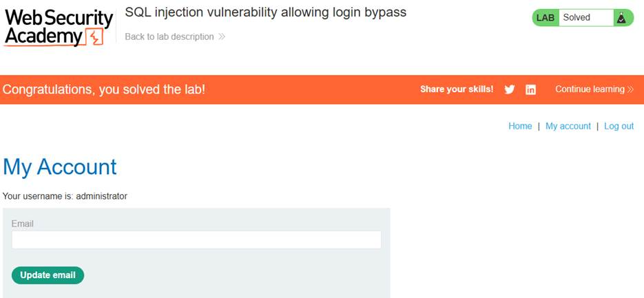The width and height of the screenshot is (644, 298).
Task: Click the chevrons after Back to lab description
Action: [222, 36]
